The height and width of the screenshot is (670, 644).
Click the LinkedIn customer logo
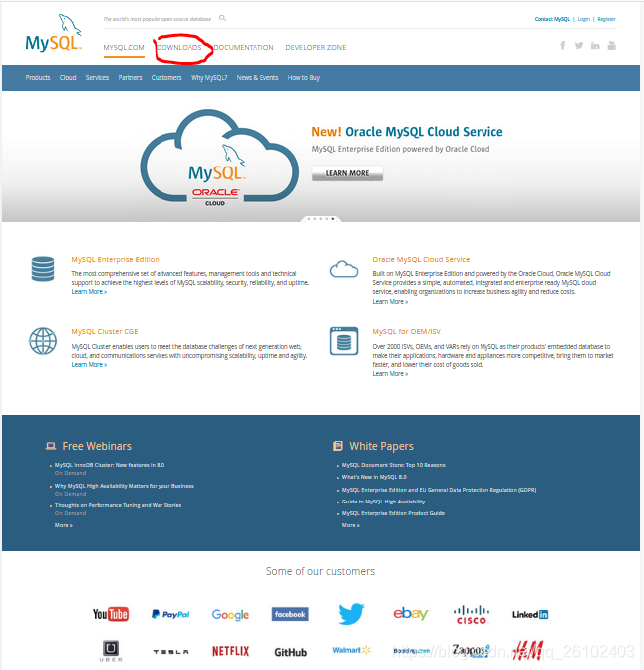pos(530,614)
